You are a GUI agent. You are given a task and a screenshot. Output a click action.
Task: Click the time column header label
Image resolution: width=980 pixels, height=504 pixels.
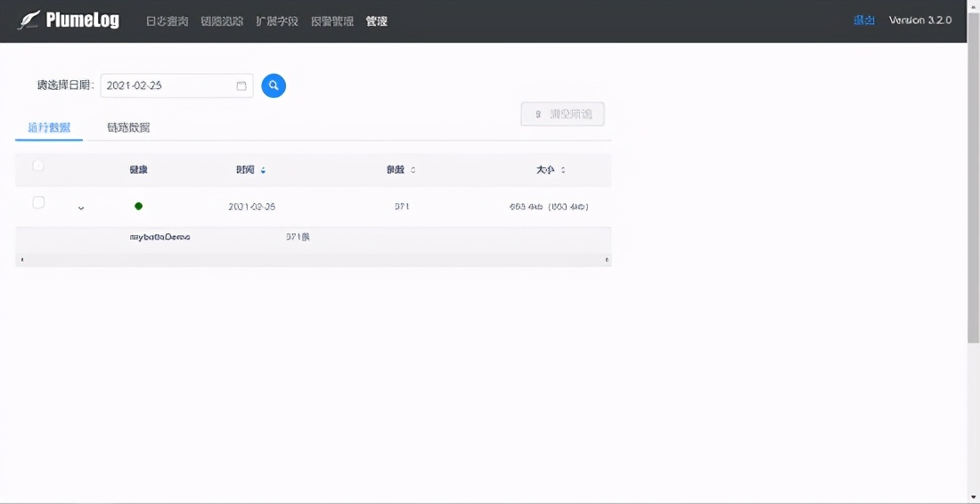coord(246,170)
